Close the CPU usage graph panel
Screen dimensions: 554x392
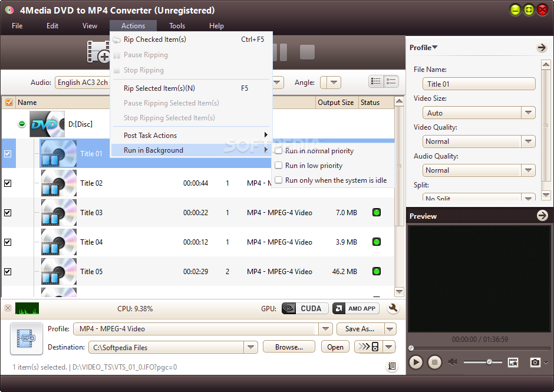[x=8, y=308]
